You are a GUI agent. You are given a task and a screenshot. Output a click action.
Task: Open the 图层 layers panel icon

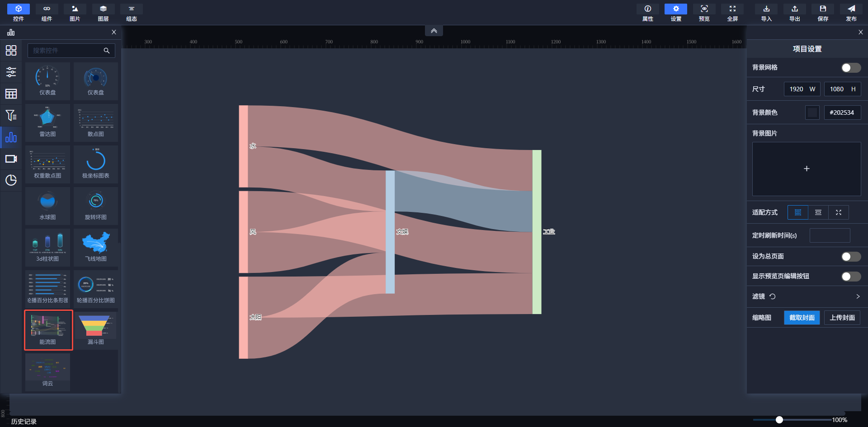coord(103,12)
